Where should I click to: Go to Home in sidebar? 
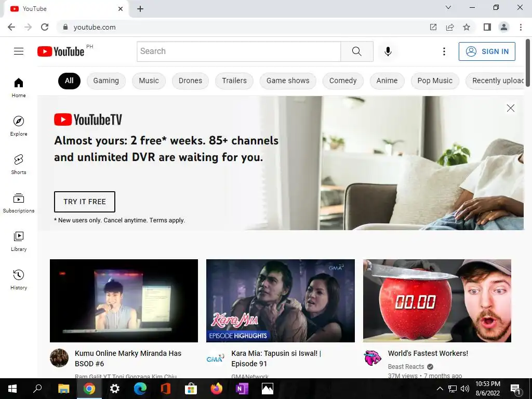(19, 87)
